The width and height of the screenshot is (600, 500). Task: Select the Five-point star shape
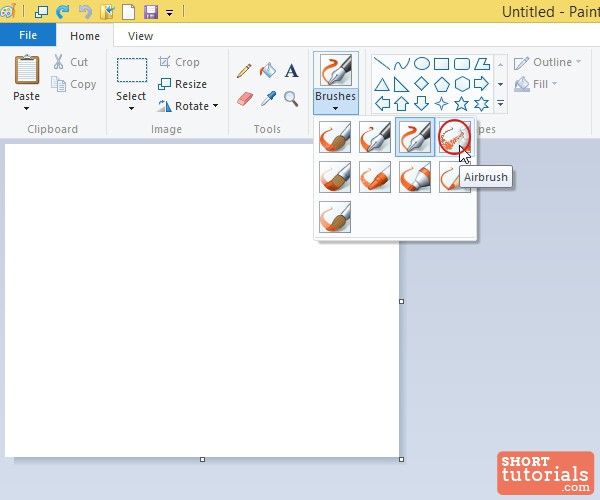coord(461,104)
